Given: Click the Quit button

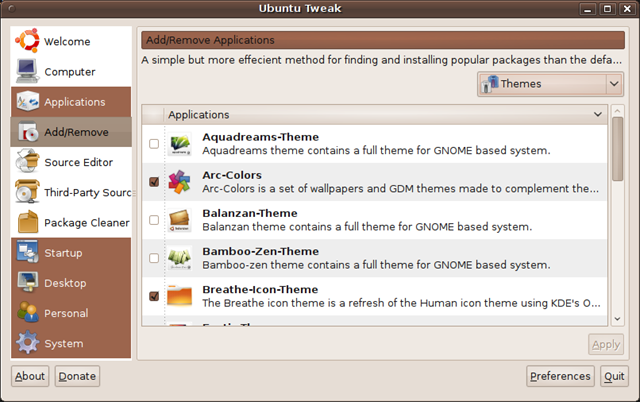Looking at the screenshot, I should click(x=614, y=376).
